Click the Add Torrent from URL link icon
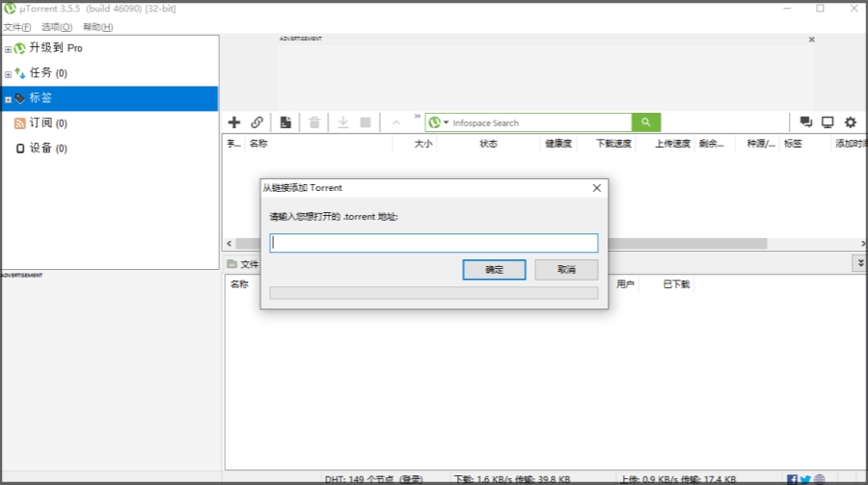 pyautogui.click(x=257, y=122)
